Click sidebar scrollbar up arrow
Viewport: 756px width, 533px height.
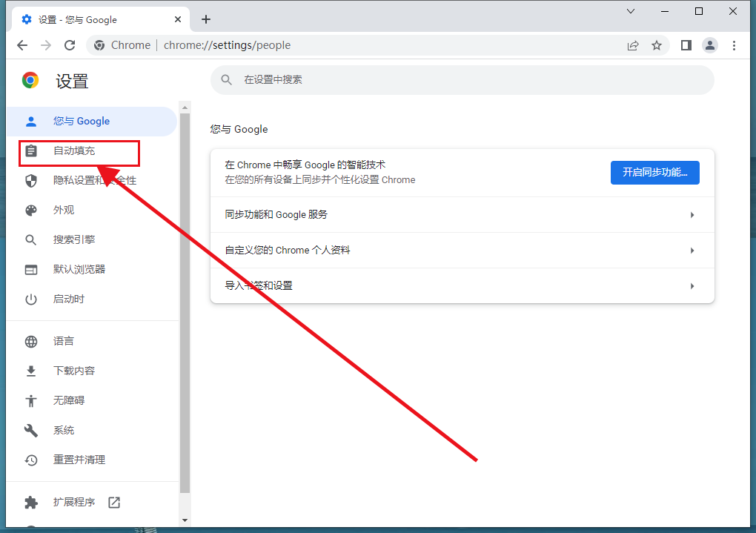pos(185,107)
